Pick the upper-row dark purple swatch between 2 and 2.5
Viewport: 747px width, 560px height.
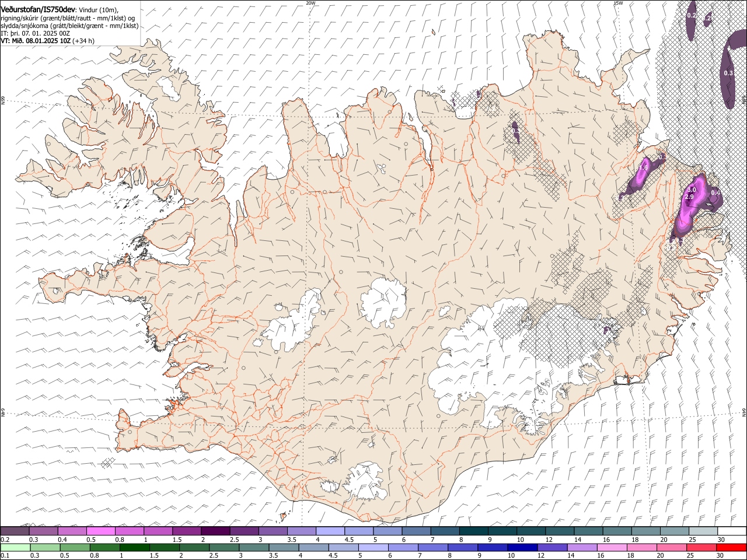pos(215,531)
